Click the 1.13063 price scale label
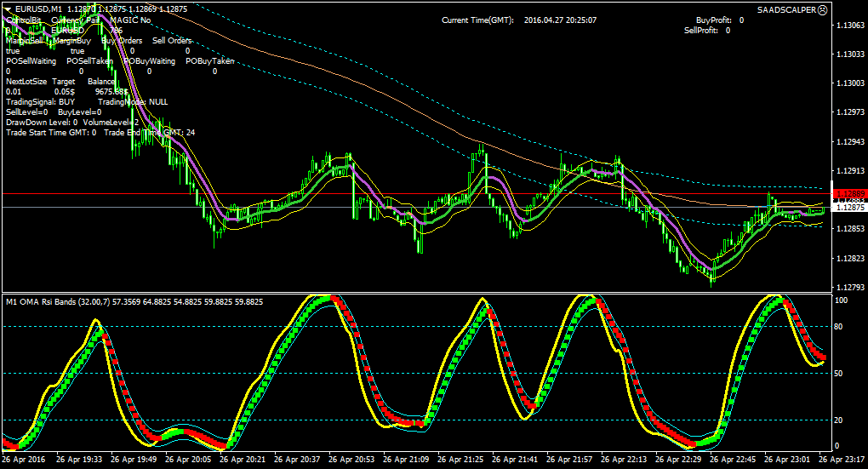Viewport: 868px width, 469px height. pyautogui.click(x=850, y=25)
